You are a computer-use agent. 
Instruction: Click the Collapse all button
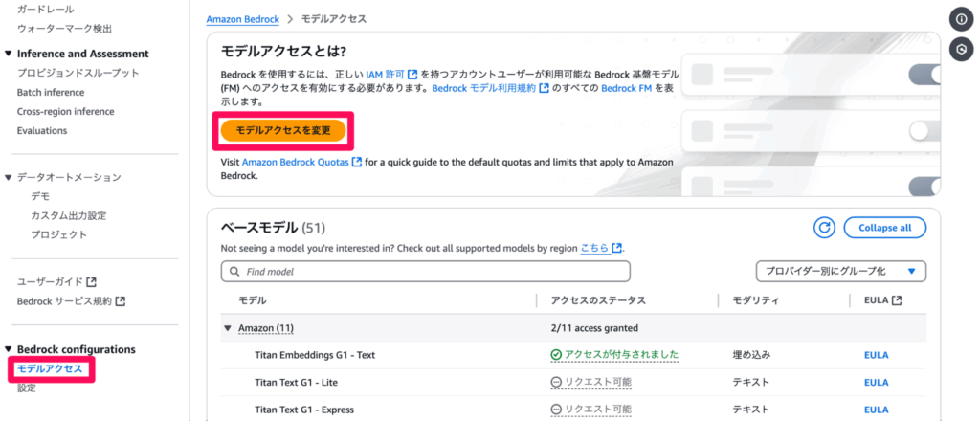[884, 228]
